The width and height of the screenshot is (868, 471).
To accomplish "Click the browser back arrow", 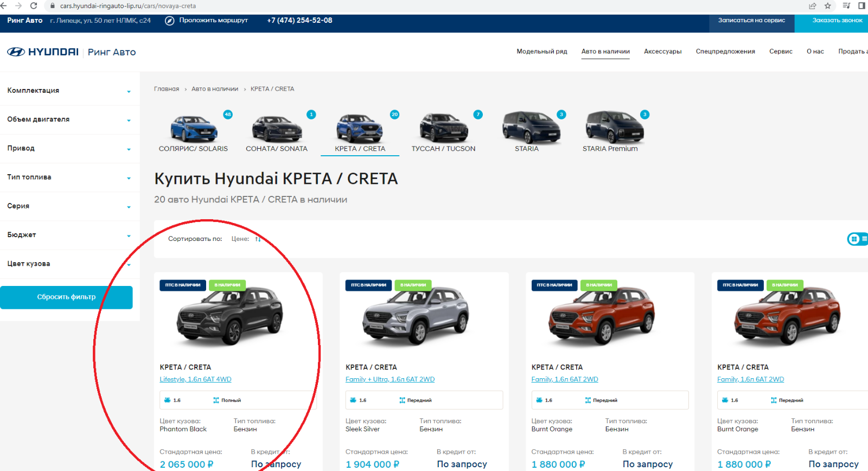I will click(4, 5).
